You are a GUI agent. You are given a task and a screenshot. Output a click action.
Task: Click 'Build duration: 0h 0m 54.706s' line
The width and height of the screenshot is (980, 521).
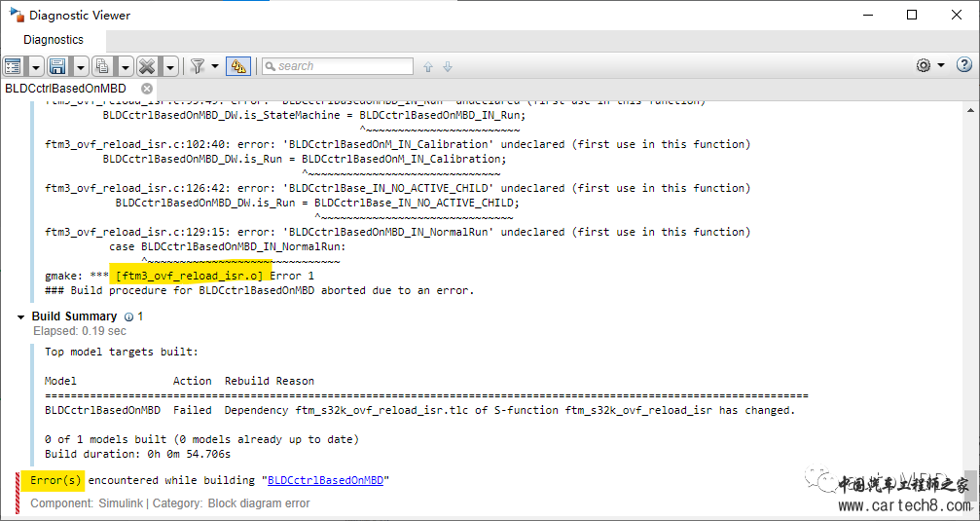click(137, 454)
